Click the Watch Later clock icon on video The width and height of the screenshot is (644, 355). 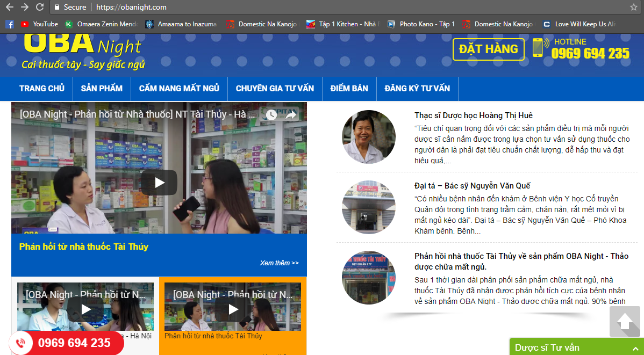pyautogui.click(x=271, y=115)
